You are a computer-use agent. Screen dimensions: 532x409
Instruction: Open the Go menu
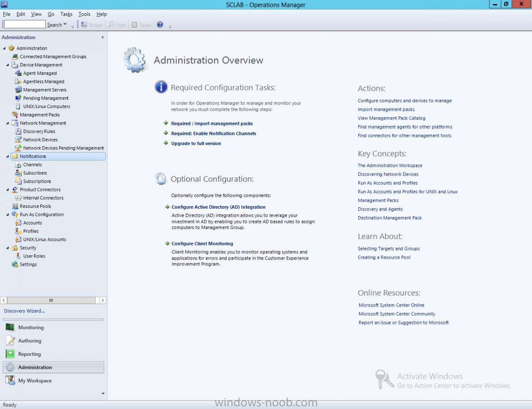pyautogui.click(x=51, y=14)
